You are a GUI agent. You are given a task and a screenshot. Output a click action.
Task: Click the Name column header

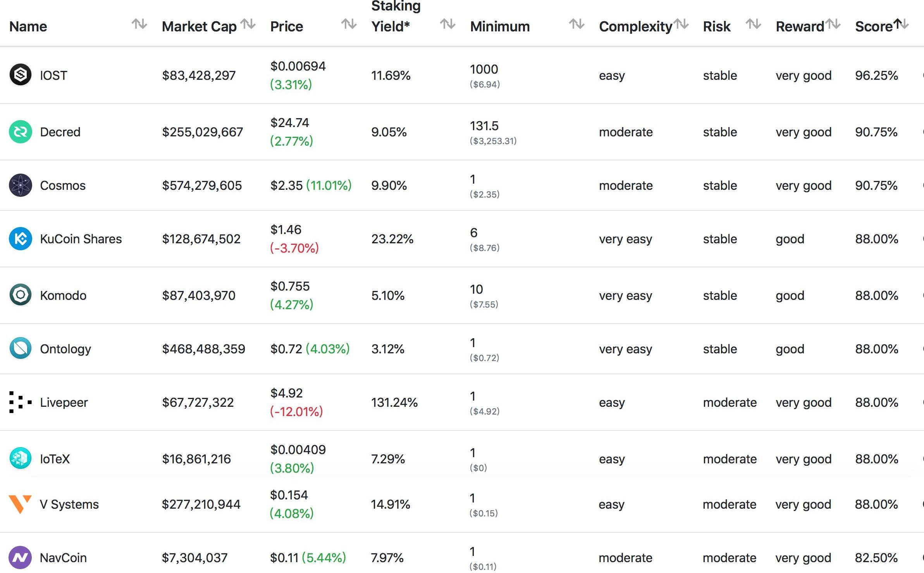(x=28, y=26)
